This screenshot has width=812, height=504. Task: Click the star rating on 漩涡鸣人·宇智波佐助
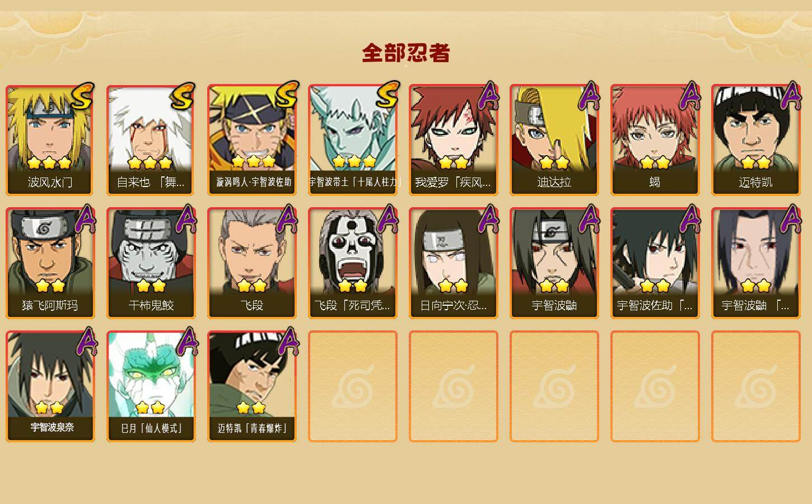(x=253, y=162)
